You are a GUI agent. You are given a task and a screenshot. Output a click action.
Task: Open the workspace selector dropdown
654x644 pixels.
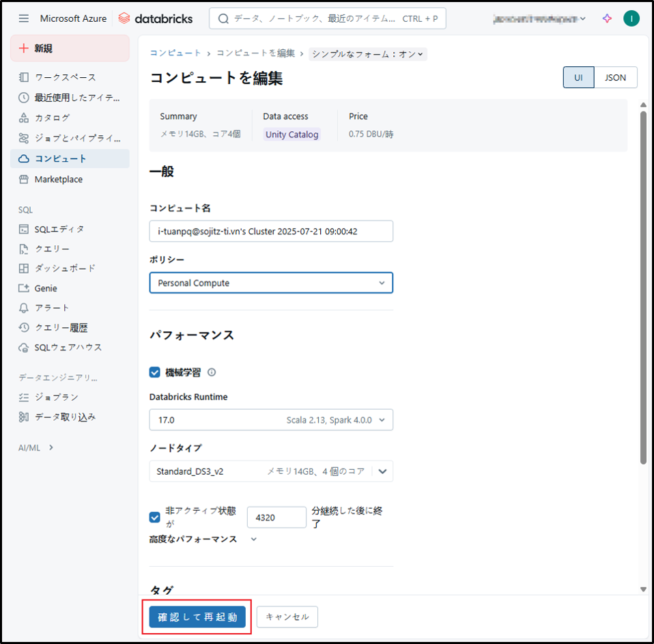[x=539, y=19]
